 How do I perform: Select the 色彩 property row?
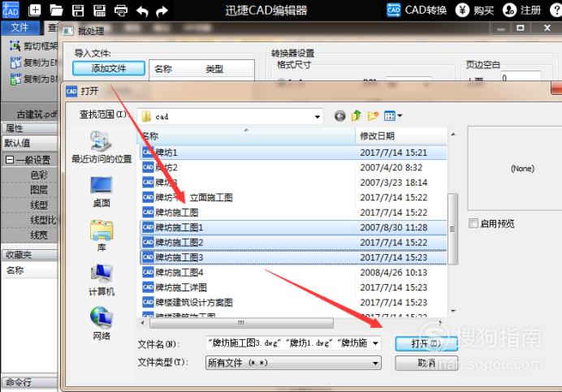tap(29, 174)
